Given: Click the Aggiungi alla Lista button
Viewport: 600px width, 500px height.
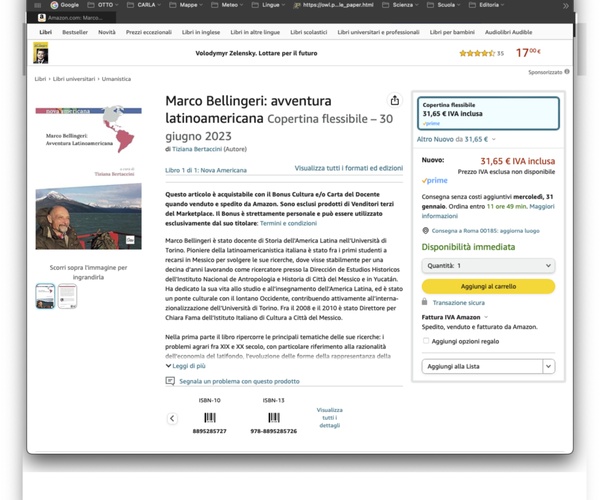Looking at the screenshot, I should point(482,366).
